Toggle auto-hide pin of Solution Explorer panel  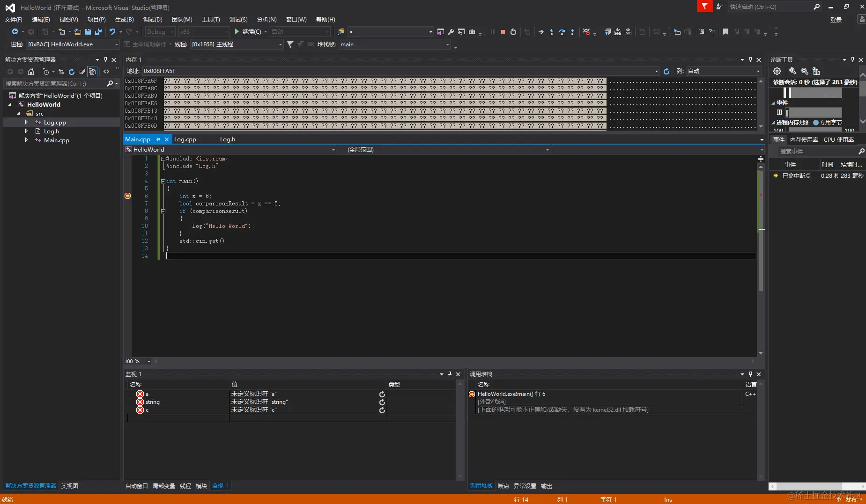tap(105, 59)
